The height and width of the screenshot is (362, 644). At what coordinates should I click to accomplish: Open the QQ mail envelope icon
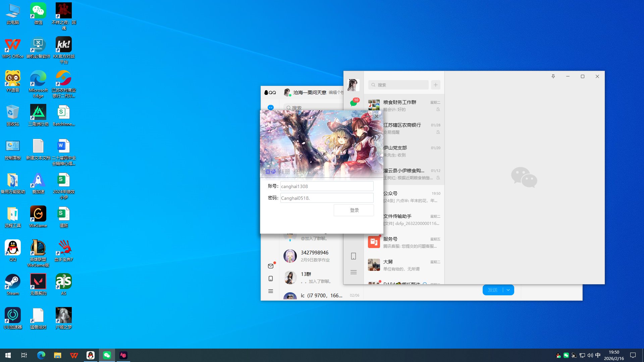tap(271, 266)
